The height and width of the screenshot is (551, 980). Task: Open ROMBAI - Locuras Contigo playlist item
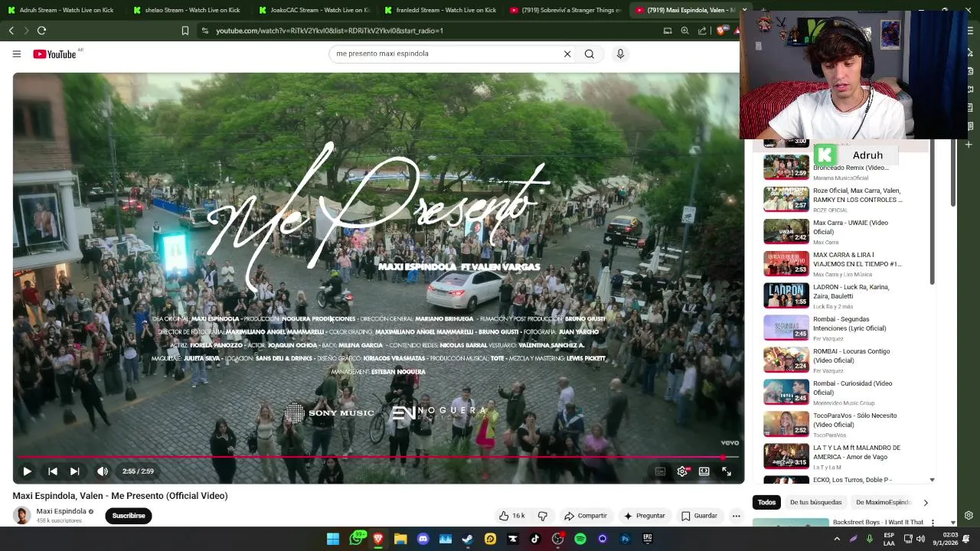835,360
